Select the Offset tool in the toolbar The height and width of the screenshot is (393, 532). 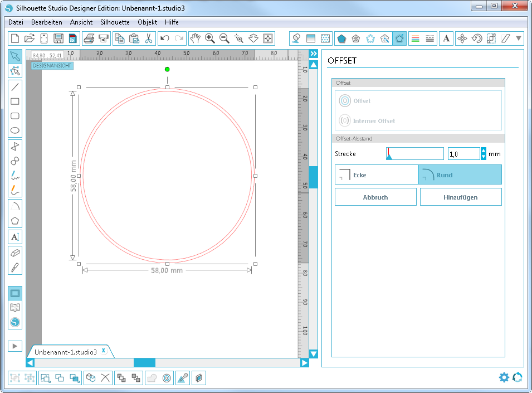tap(399, 38)
